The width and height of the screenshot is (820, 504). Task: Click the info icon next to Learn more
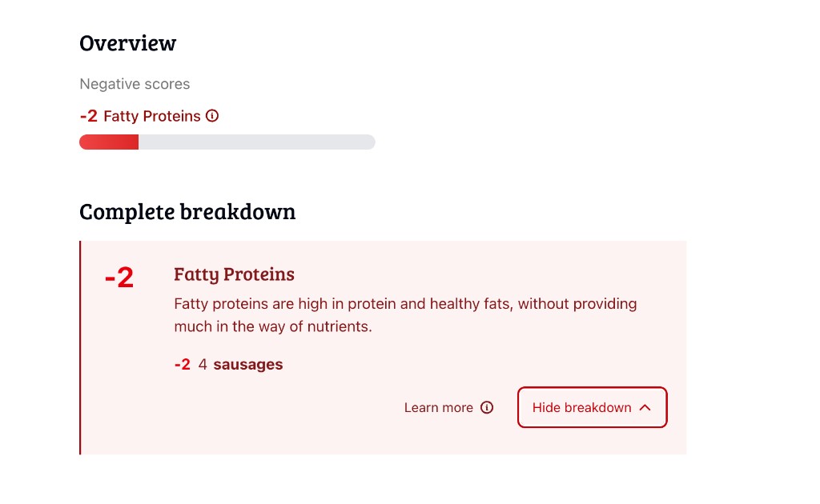pos(487,408)
